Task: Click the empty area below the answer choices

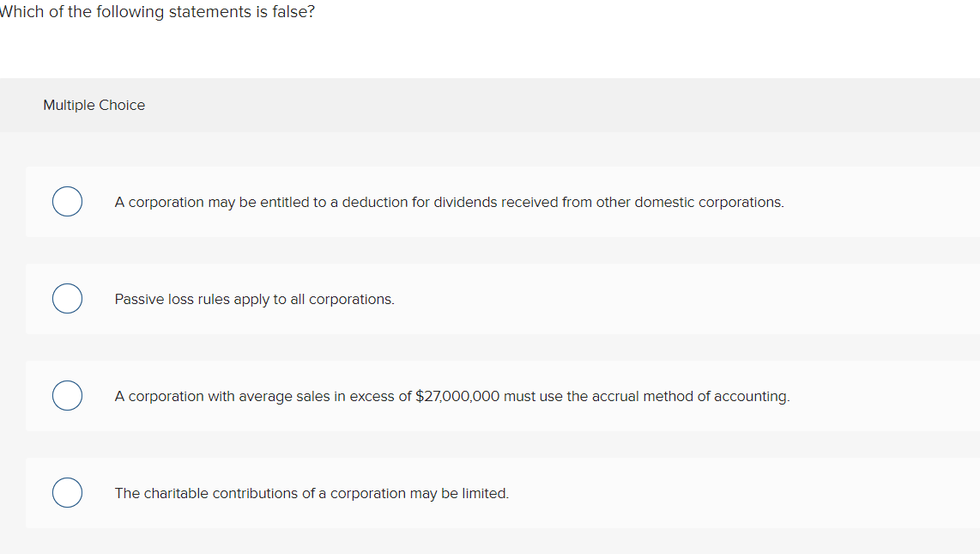Action: [489, 543]
